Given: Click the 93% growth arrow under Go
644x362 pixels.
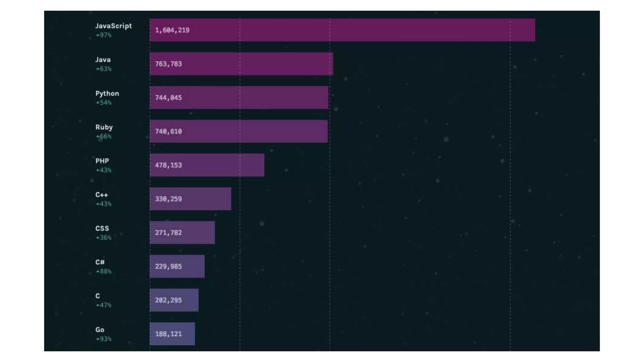Looking at the screenshot, I should coord(98,339).
